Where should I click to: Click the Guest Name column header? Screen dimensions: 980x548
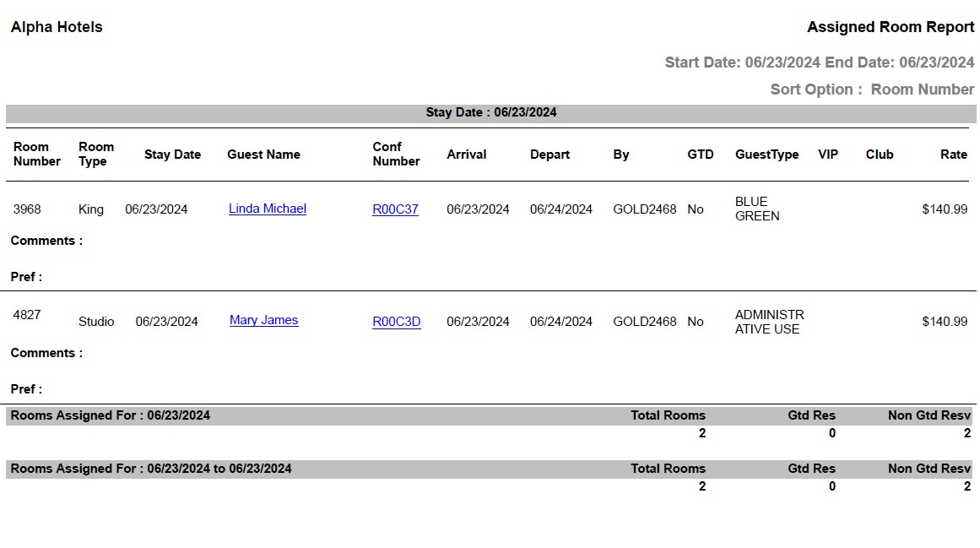click(263, 155)
